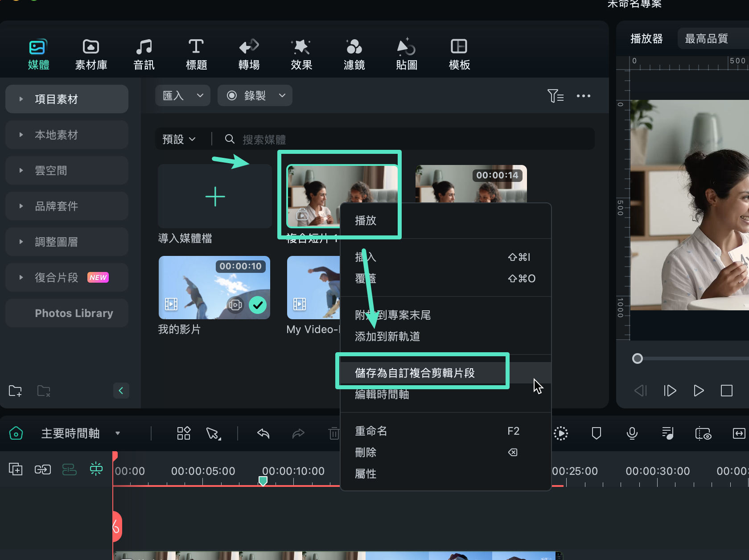Open the 主要時間軸 dropdown
The height and width of the screenshot is (560, 749).
pyautogui.click(x=80, y=433)
